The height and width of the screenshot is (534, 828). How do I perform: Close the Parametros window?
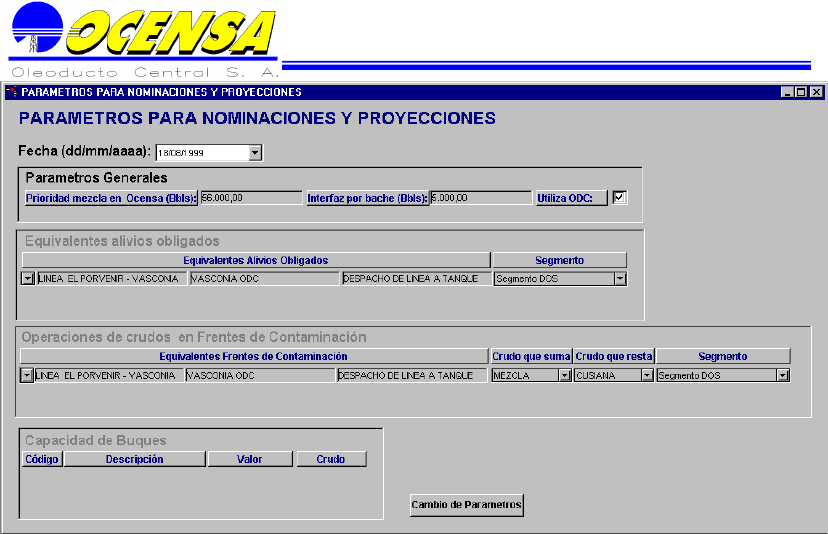[x=816, y=92]
